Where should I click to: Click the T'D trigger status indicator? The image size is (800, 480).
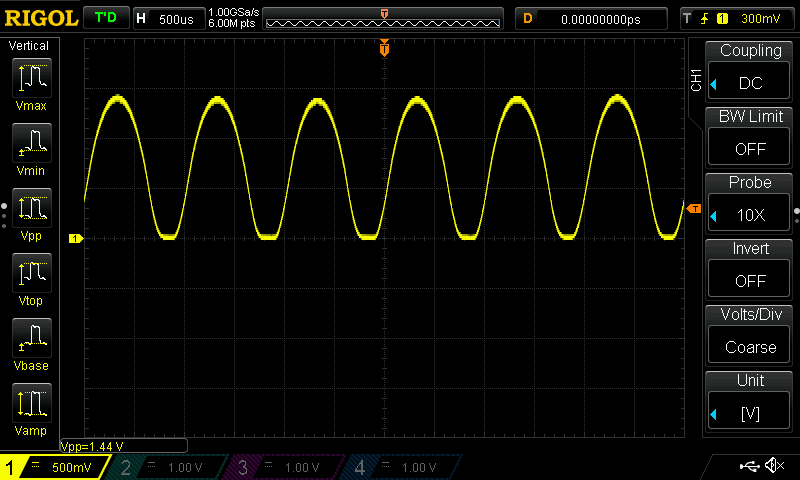click(x=104, y=18)
